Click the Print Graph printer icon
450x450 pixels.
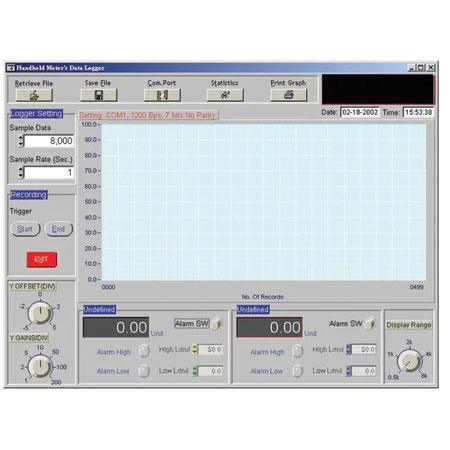(x=288, y=95)
